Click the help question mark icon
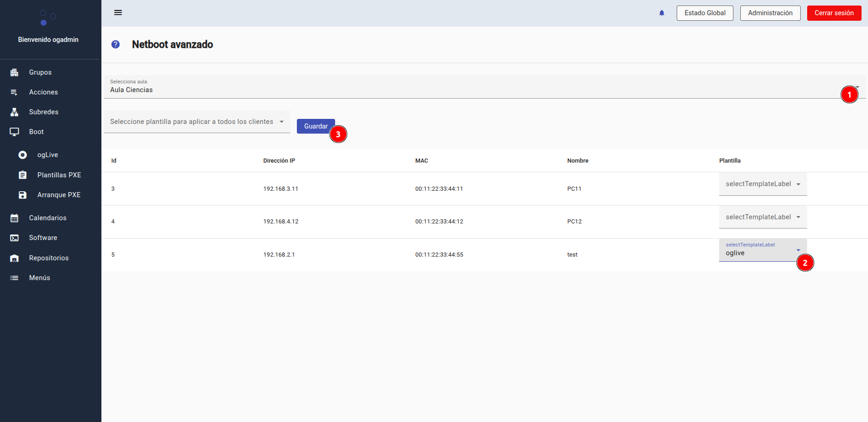Viewport: 868px width, 422px height. [116, 44]
